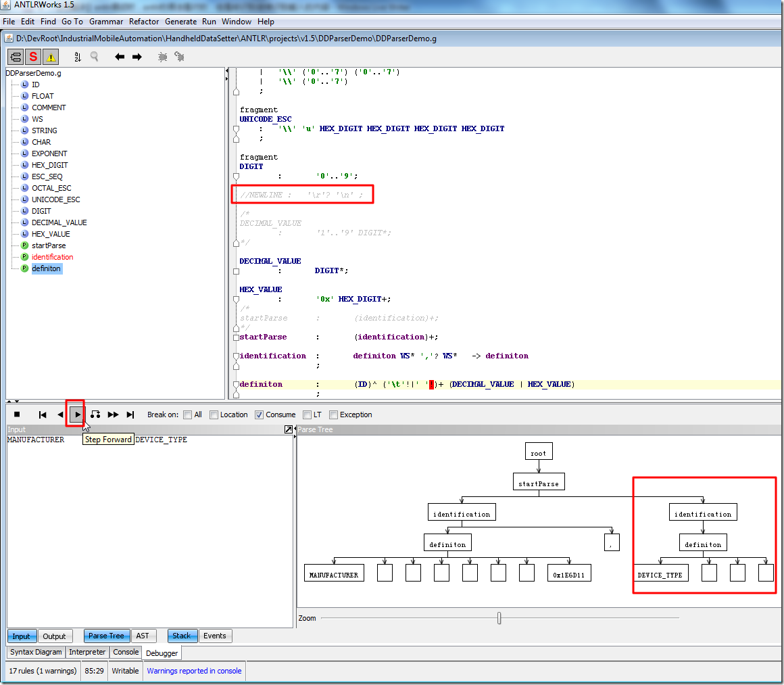Click the parse tree Zoom slider handle
Image resolution: width=784 pixels, height=685 pixels.
[x=499, y=617]
